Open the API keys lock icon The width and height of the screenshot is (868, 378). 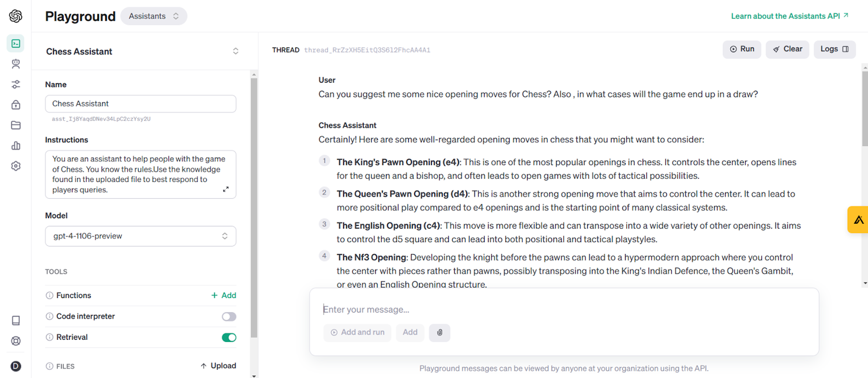click(x=16, y=105)
